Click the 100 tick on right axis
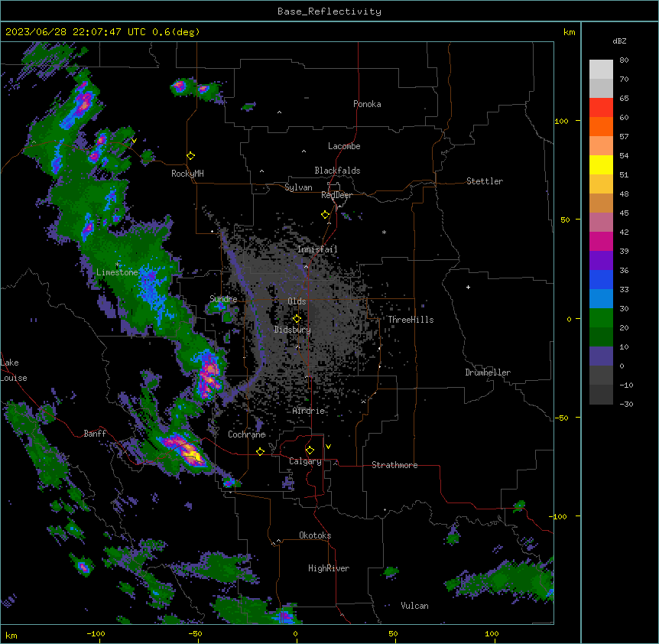Screen dimensions: 659x644 [561, 121]
